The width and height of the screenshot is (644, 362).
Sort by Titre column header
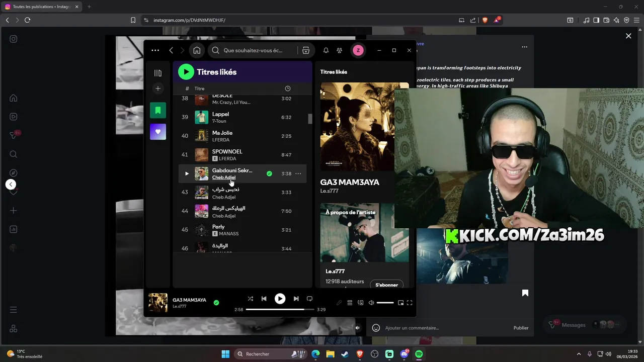(200, 88)
